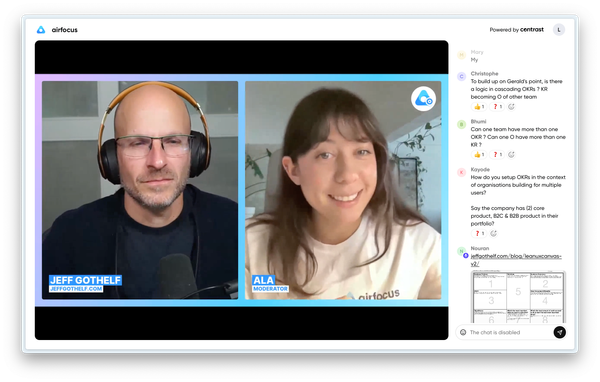The width and height of the screenshot is (600, 382).
Task: Click the send message arrow button
Action: pyautogui.click(x=559, y=332)
